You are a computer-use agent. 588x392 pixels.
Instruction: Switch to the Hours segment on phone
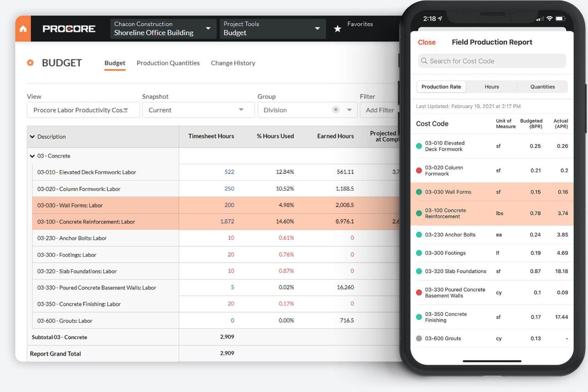pyautogui.click(x=492, y=87)
